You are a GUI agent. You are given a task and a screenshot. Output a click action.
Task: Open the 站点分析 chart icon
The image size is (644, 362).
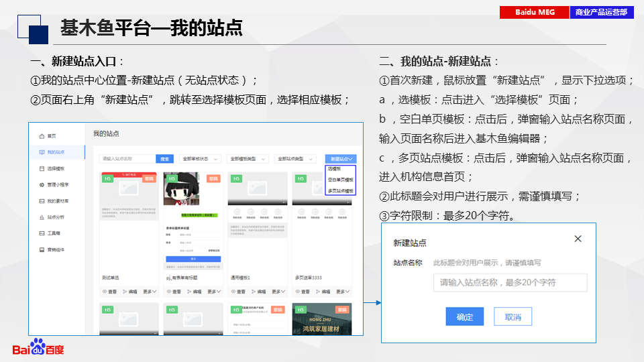pyautogui.click(x=42, y=217)
